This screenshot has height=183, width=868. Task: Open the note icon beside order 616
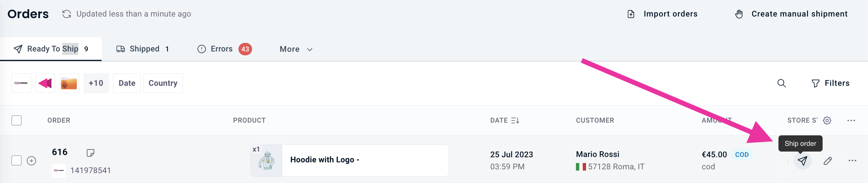pyautogui.click(x=90, y=153)
